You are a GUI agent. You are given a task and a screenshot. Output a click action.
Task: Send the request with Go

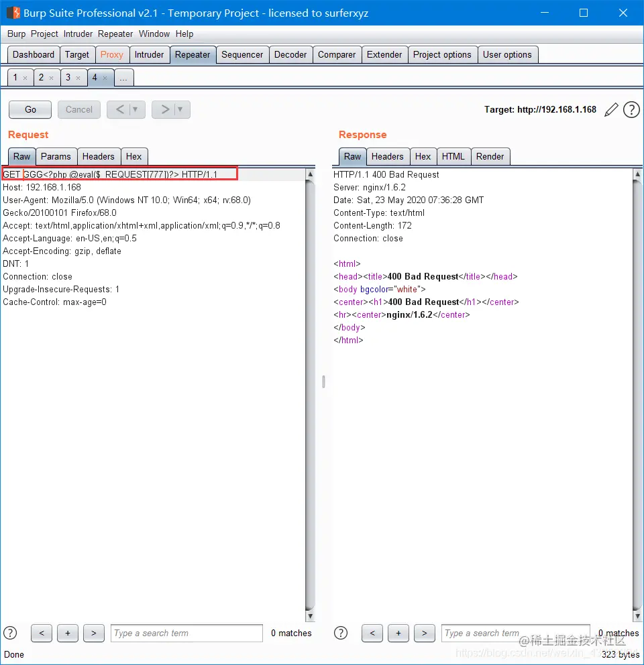30,110
